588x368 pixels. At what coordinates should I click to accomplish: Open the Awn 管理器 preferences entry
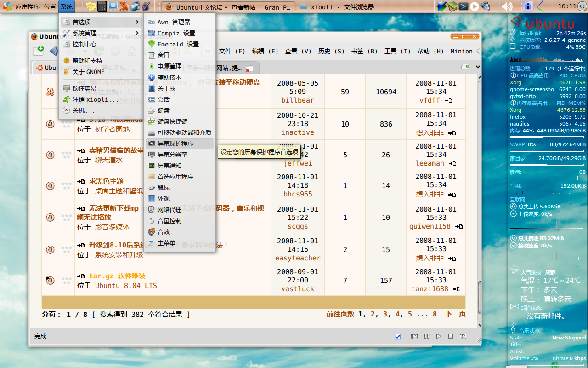(x=180, y=22)
